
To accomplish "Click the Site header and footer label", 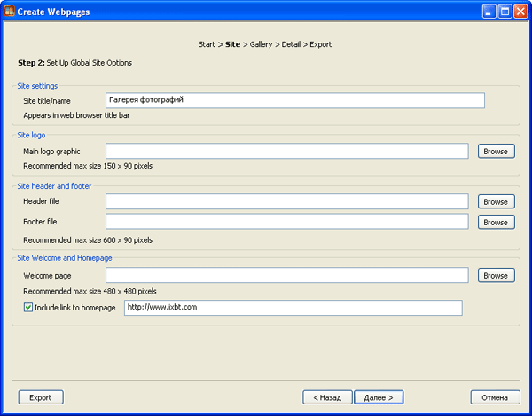I will [x=54, y=186].
